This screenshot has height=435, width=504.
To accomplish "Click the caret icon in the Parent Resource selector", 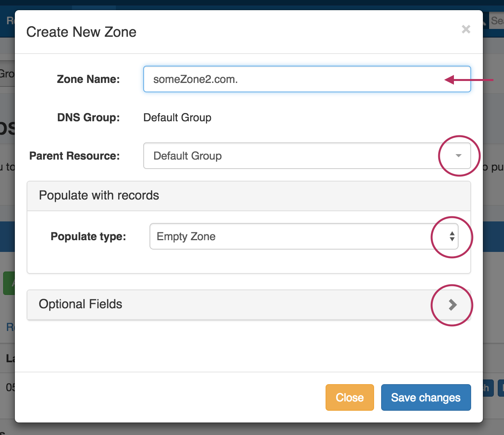I will pyautogui.click(x=458, y=156).
